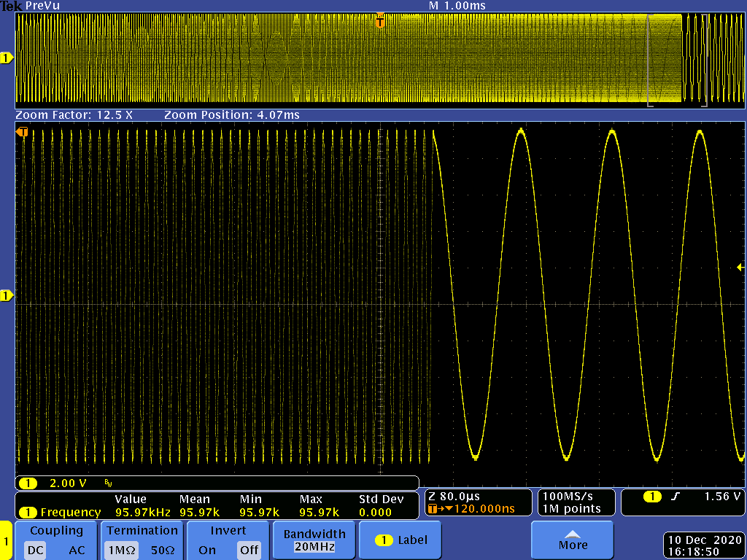Click the Tek logo in the corner

pyautogui.click(x=11, y=6)
